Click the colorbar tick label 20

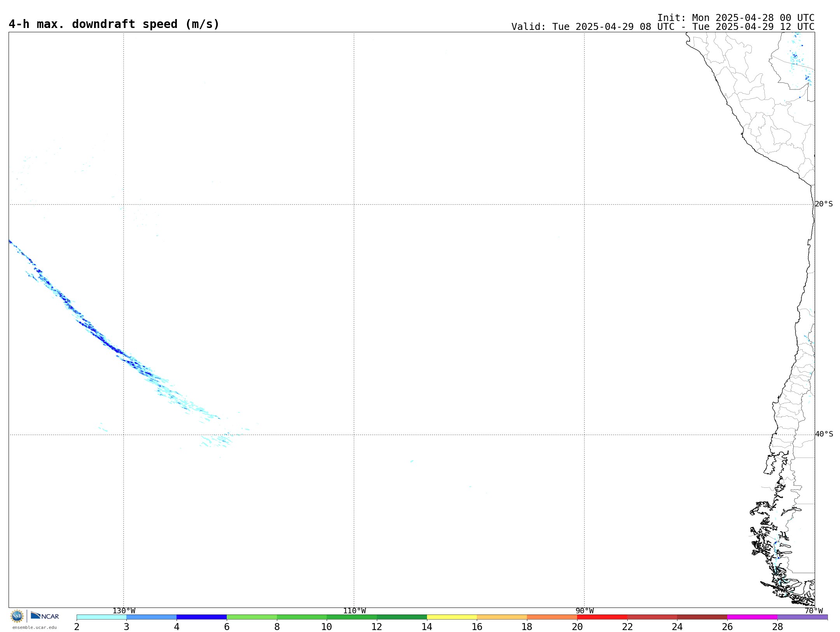(577, 627)
